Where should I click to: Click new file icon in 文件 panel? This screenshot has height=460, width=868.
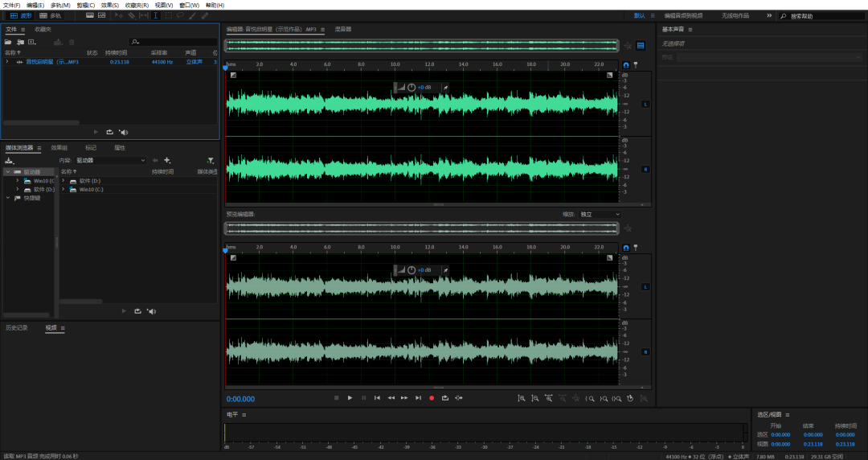pyautogui.click(x=32, y=42)
